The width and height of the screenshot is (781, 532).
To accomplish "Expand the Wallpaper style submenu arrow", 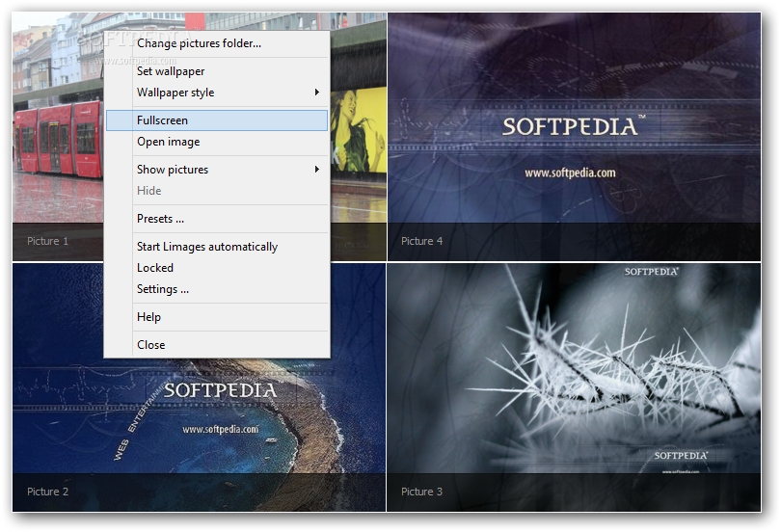I will pyautogui.click(x=317, y=93).
